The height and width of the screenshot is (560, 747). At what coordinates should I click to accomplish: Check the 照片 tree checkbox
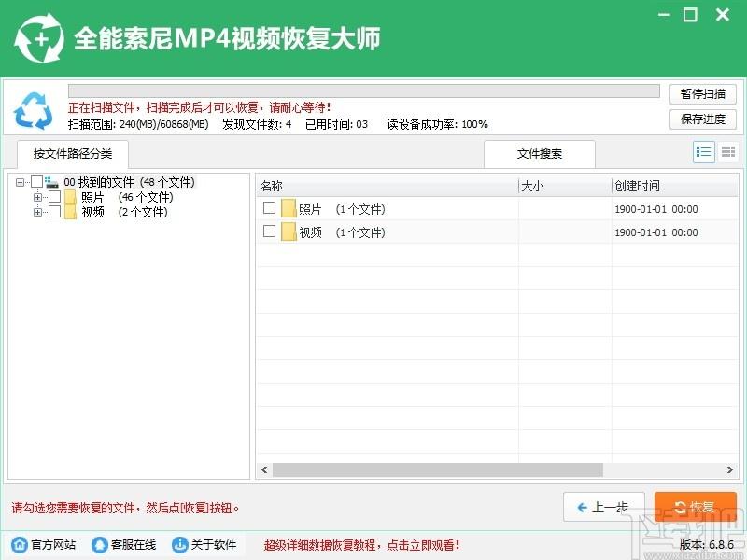point(55,196)
